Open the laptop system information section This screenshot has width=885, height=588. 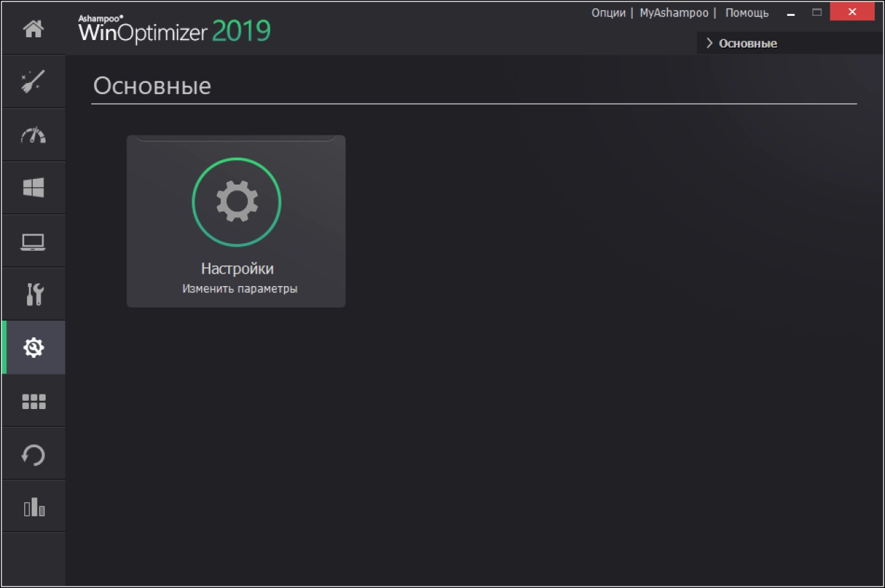tap(33, 241)
